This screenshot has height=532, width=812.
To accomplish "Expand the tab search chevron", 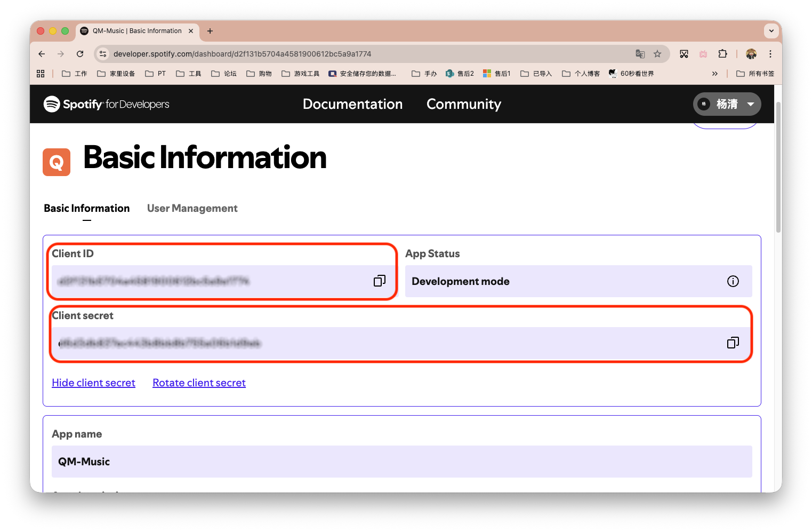I will [x=771, y=31].
